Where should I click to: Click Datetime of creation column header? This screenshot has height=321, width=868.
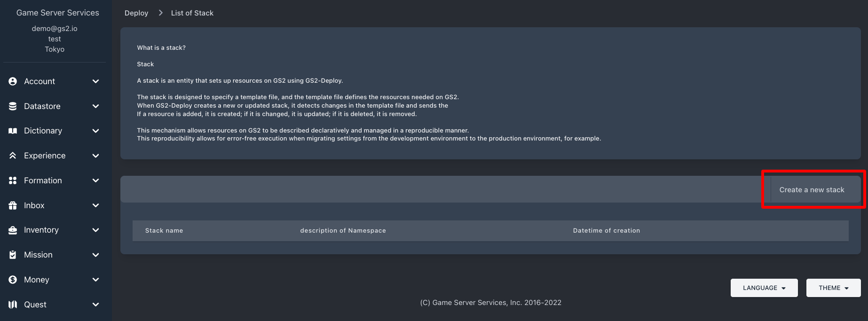click(607, 230)
